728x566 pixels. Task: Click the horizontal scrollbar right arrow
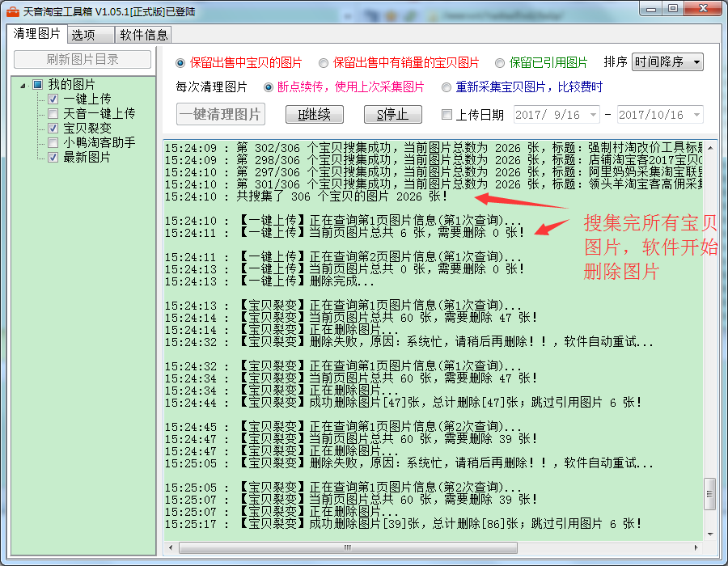[x=697, y=547]
